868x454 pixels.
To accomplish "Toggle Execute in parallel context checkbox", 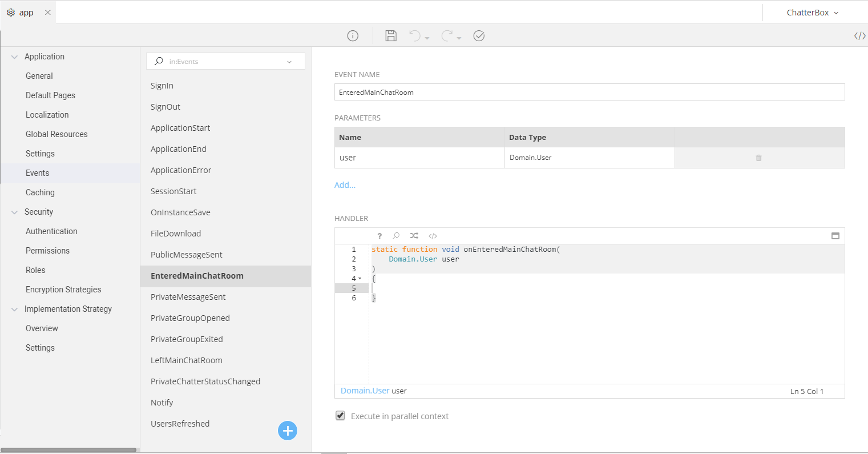I will tap(341, 416).
